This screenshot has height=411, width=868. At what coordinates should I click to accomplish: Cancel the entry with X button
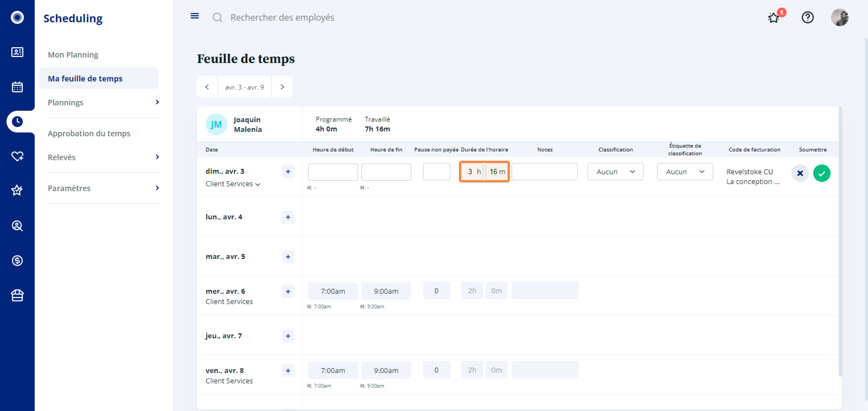(x=800, y=173)
